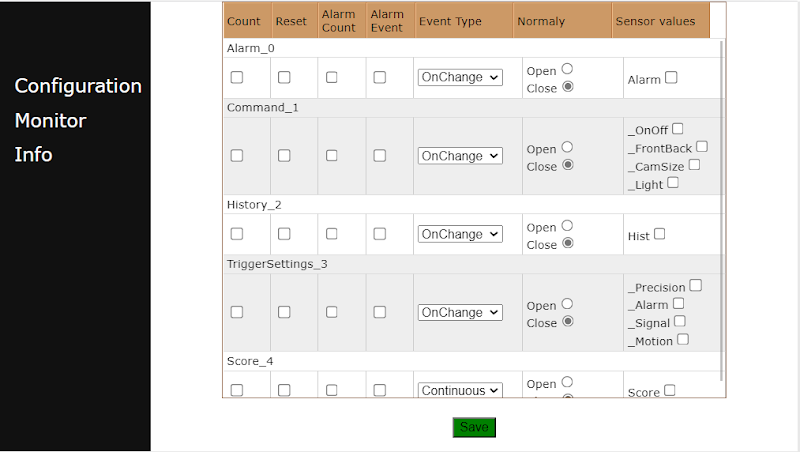Tick the Reset checkbox for History_2
This screenshot has height=452, width=800.
[x=284, y=234]
